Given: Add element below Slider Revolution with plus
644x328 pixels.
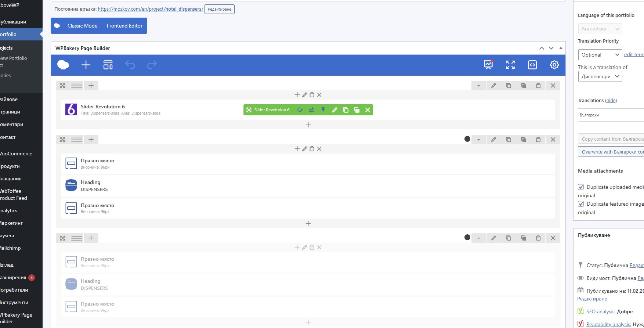Looking at the screenshot, I should coord(308,125).
